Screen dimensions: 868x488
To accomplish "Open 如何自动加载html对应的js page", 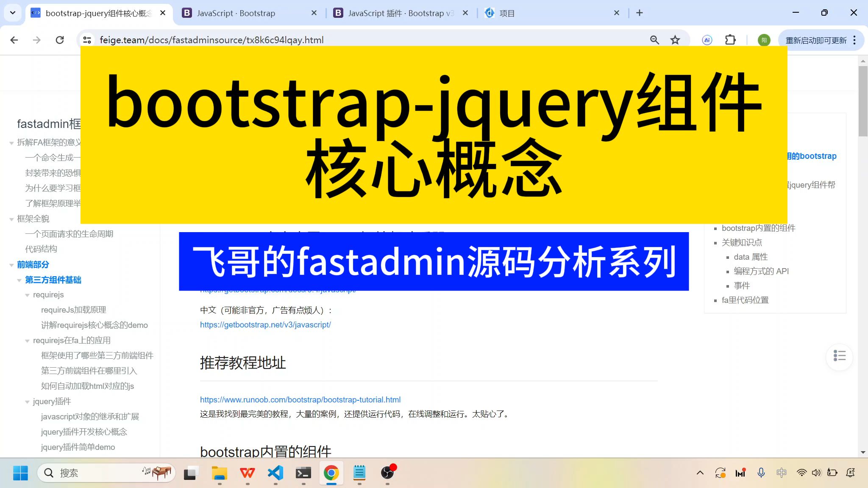I will (87, 386).
